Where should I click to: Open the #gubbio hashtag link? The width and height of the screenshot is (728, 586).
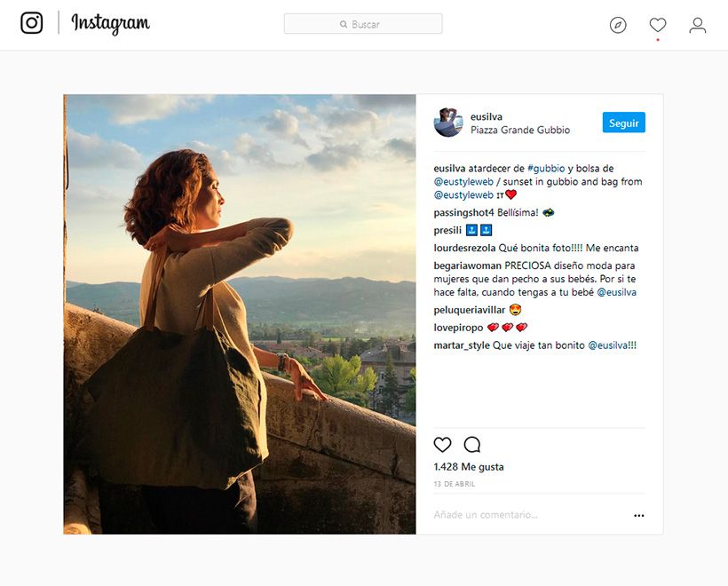[546, 168]
